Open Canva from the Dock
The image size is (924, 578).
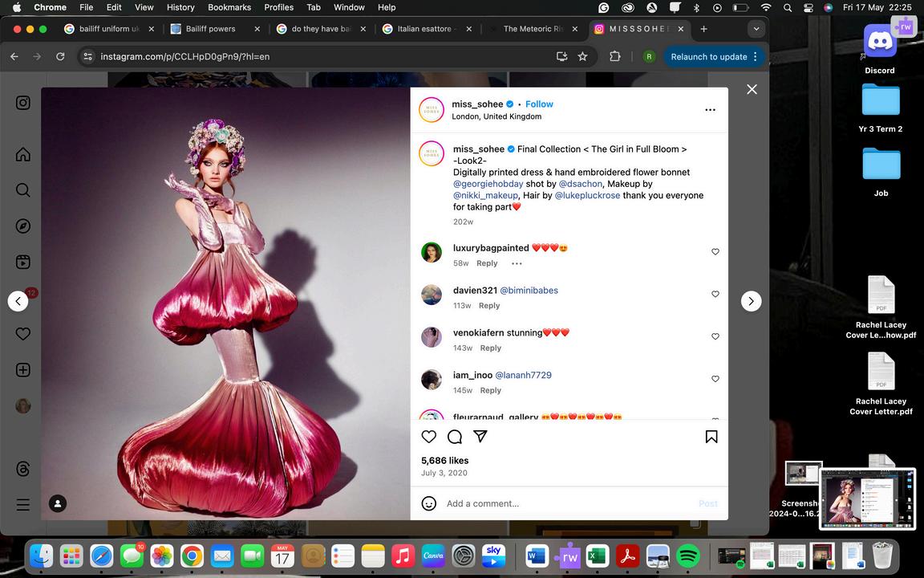433,556
